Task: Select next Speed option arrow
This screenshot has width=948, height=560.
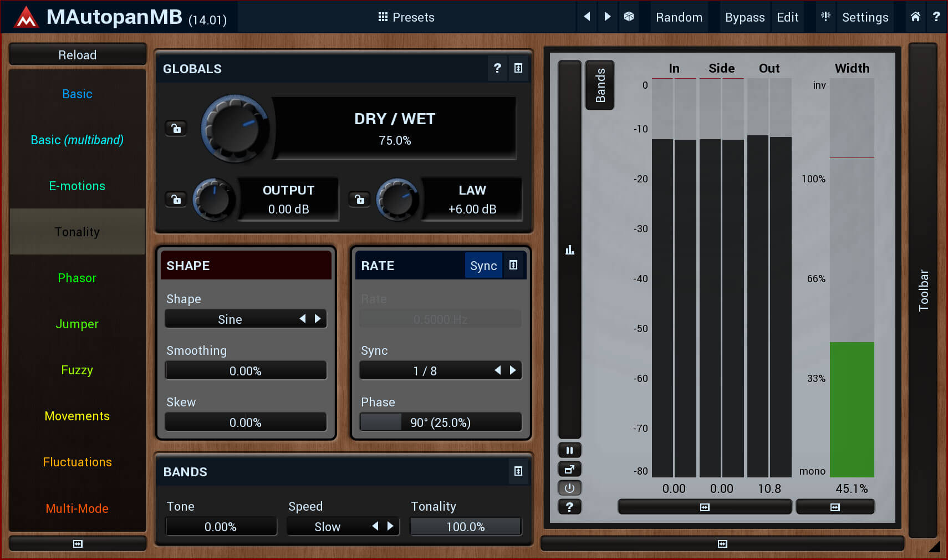Action: [x=390, y=526]
